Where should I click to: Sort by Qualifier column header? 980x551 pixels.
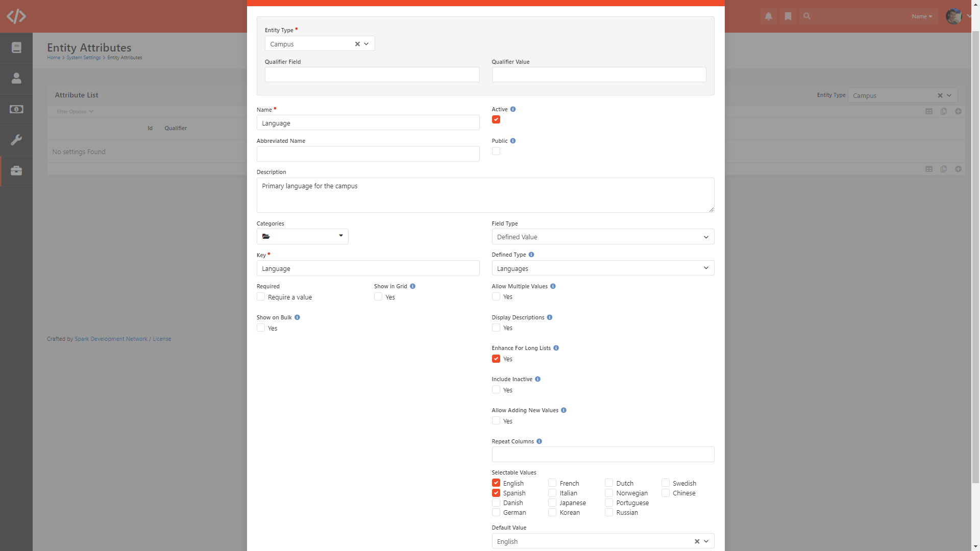[x=176, y=128]
